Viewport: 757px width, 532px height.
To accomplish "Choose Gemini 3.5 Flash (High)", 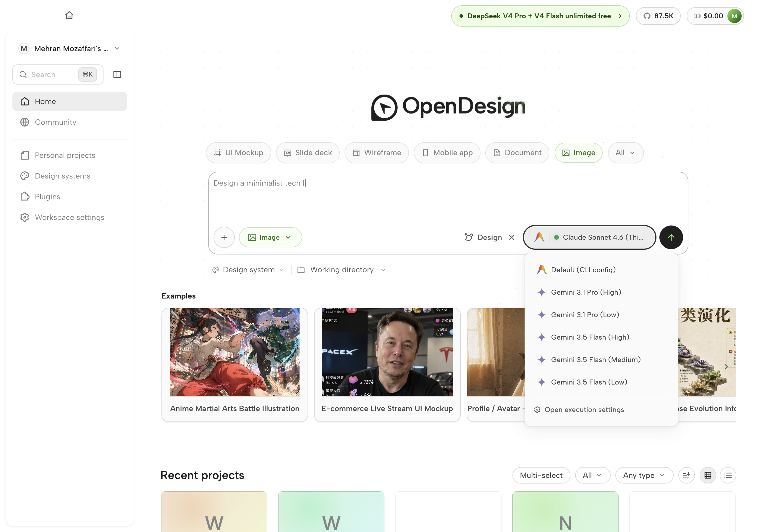I will pyautogui.click(x=601, y=337).
